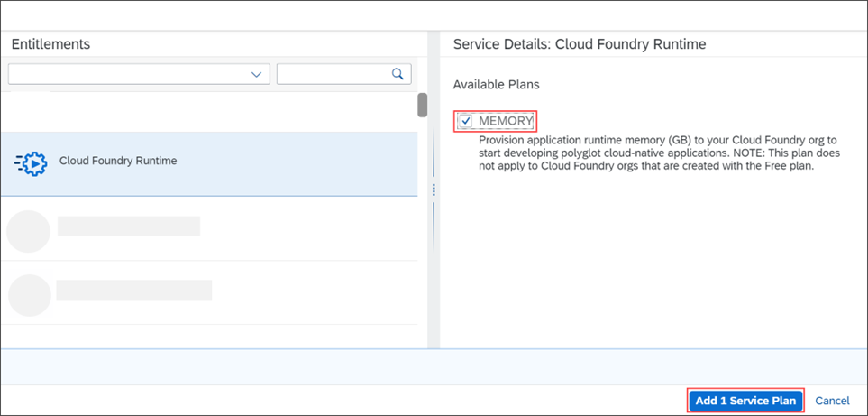The height and width of the screenshot is (416, 868).
Task: Click the Cloud Foundry Runtime gear icon
Action: [x=31, y=162]
